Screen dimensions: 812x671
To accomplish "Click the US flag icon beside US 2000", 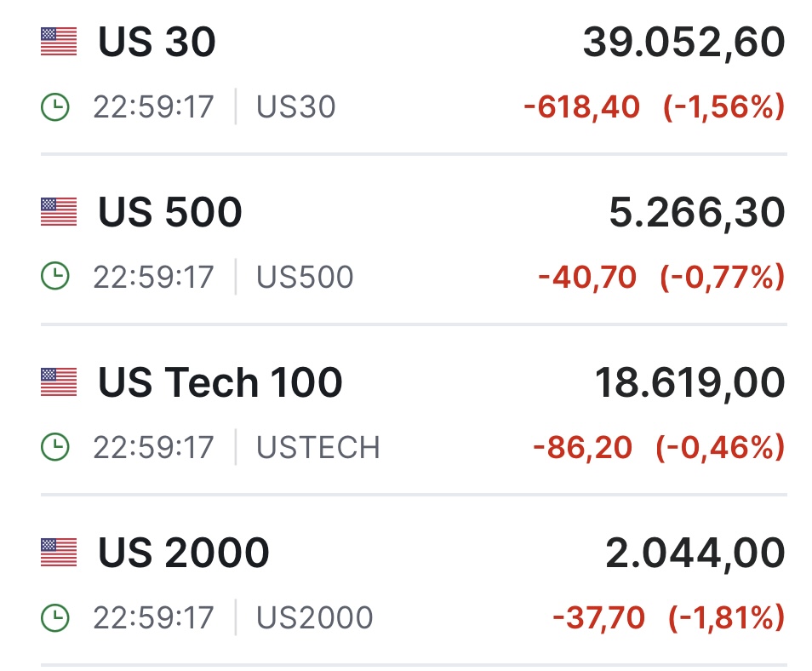I will [59, 553].
